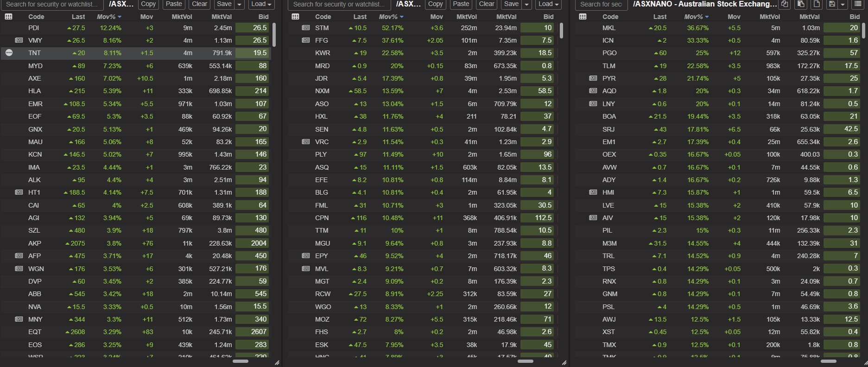The height and width of the screenshot is (367, 868).
Task: Click the announcement icon beside STM
Action: pyautogui.click(x=306, y=28)
